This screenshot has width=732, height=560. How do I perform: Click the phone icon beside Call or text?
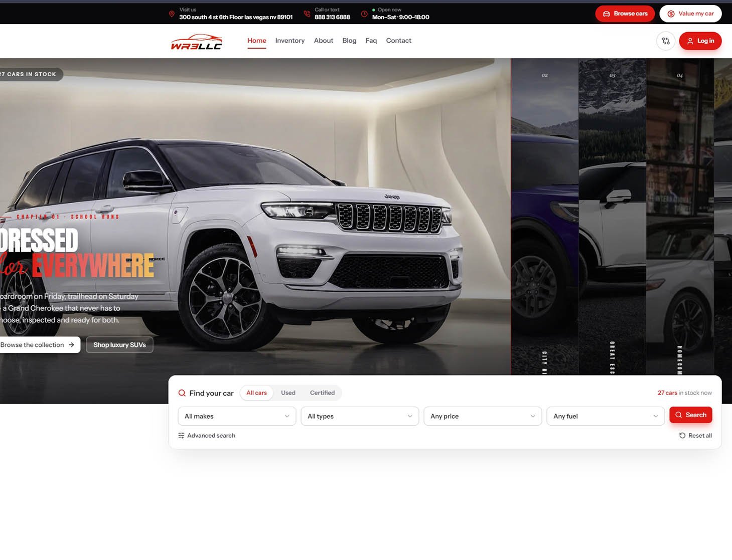coord(307,14)
